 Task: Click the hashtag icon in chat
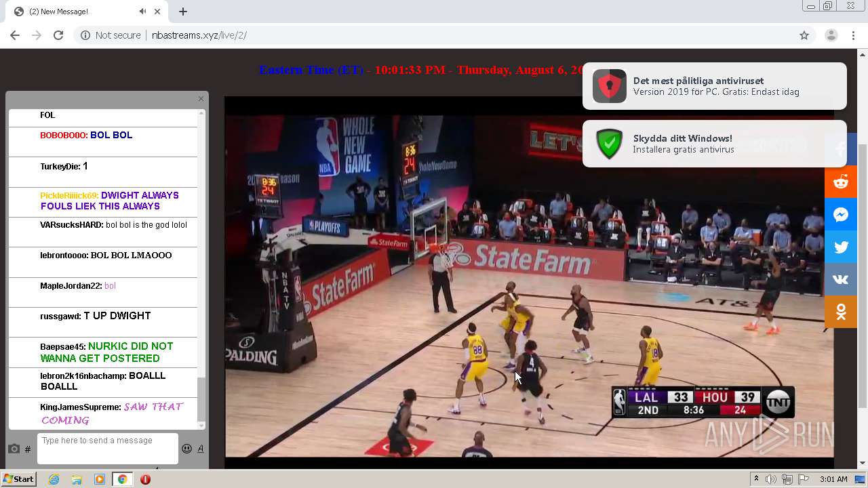pyautogui.click(x=28, y=449)
